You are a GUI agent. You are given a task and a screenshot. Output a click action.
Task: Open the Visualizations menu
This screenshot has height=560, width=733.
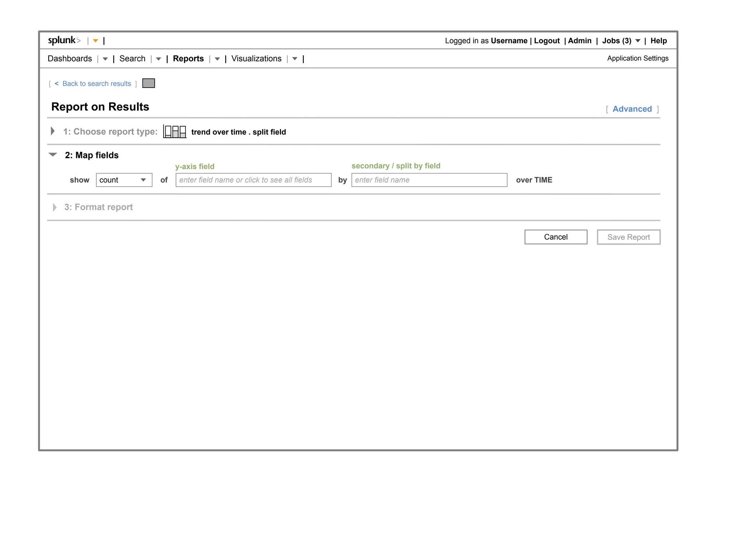(256, 59)
